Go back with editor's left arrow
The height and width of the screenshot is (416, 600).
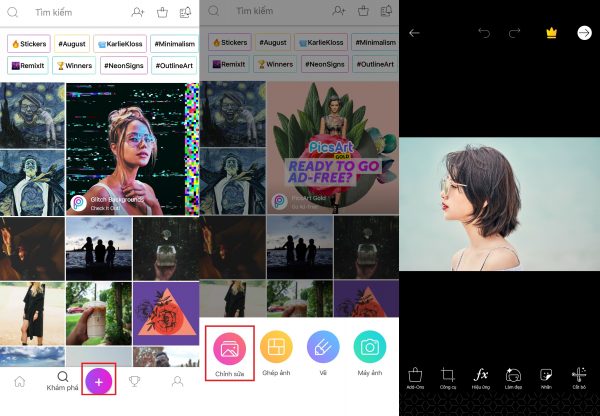(x=414, y=33)
